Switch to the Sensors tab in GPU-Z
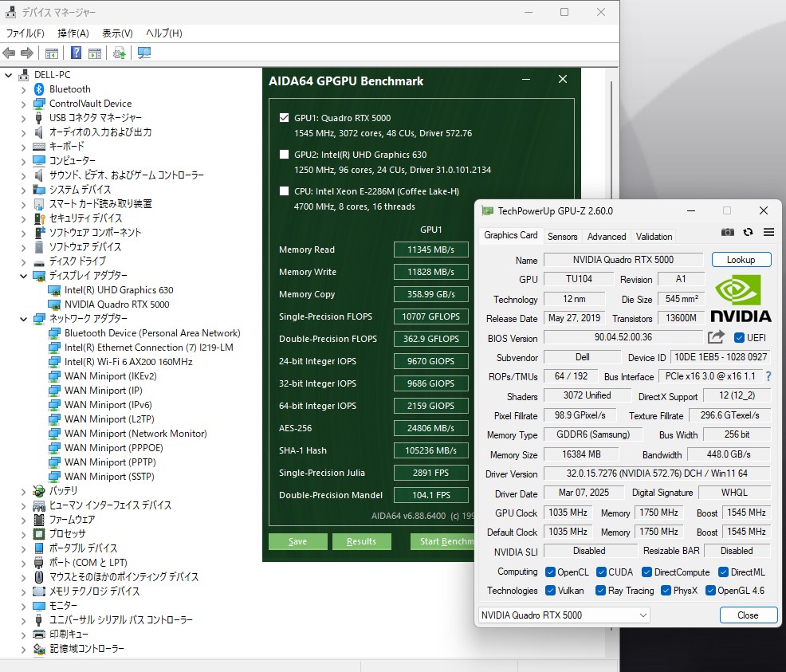 (563, 236)
